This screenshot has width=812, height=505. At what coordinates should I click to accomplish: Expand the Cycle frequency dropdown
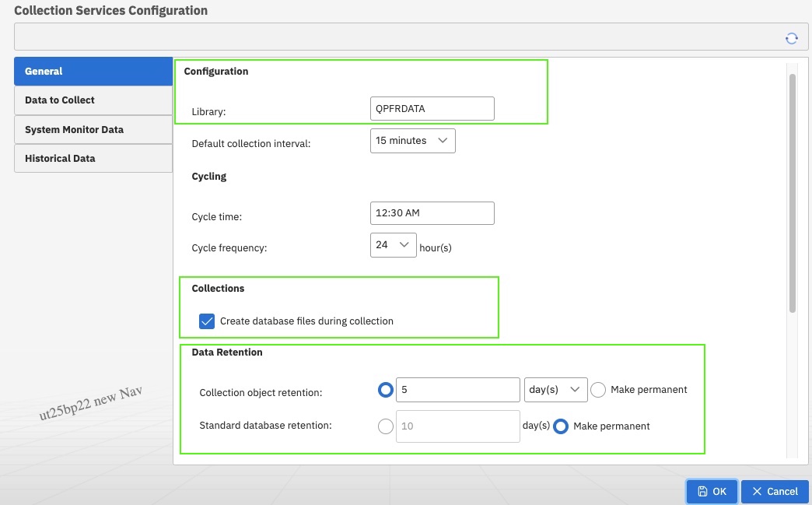click(x=393, y=245)
